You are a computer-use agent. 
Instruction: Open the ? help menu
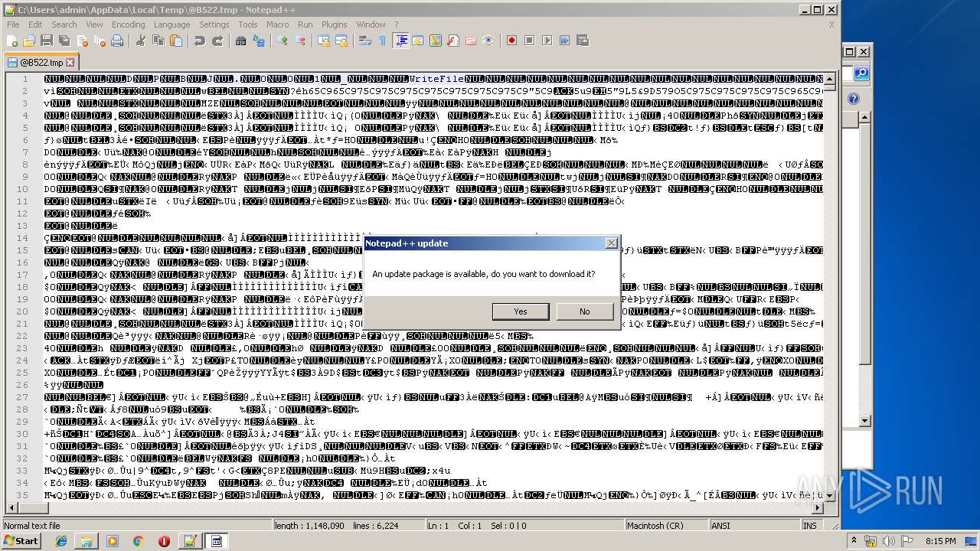[x=396, y=24]
